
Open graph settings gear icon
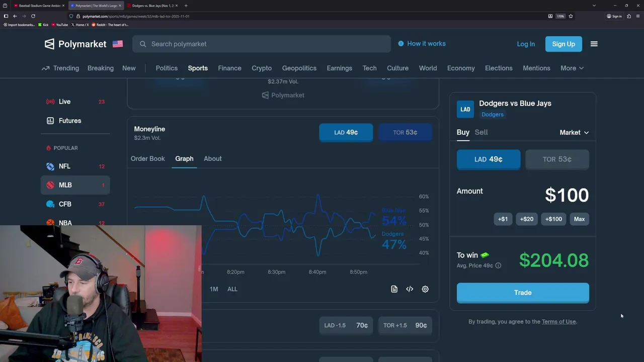(425, 289)
